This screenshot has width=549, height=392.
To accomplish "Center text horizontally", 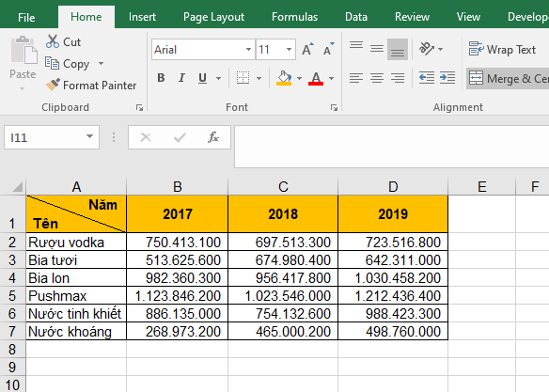I will pos(377,78).
